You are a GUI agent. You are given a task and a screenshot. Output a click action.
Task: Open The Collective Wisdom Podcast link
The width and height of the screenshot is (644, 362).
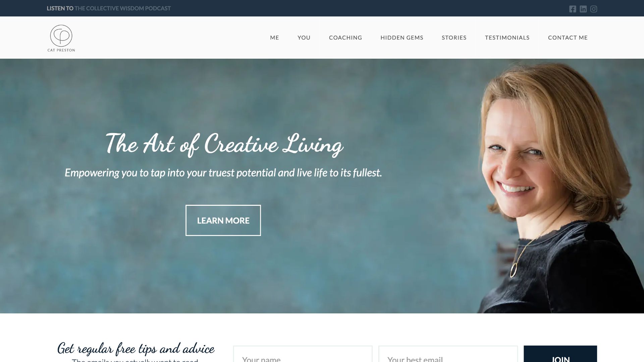coord(122,8)
